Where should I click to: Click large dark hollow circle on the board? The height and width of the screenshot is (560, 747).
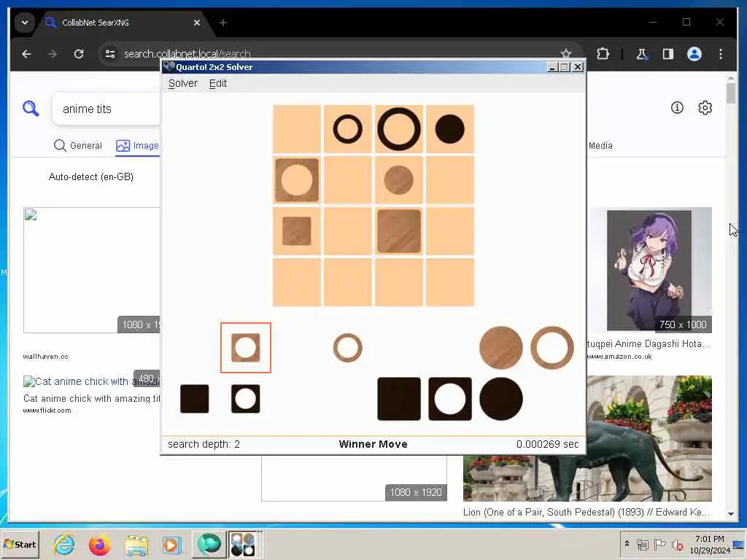[399, 129]
